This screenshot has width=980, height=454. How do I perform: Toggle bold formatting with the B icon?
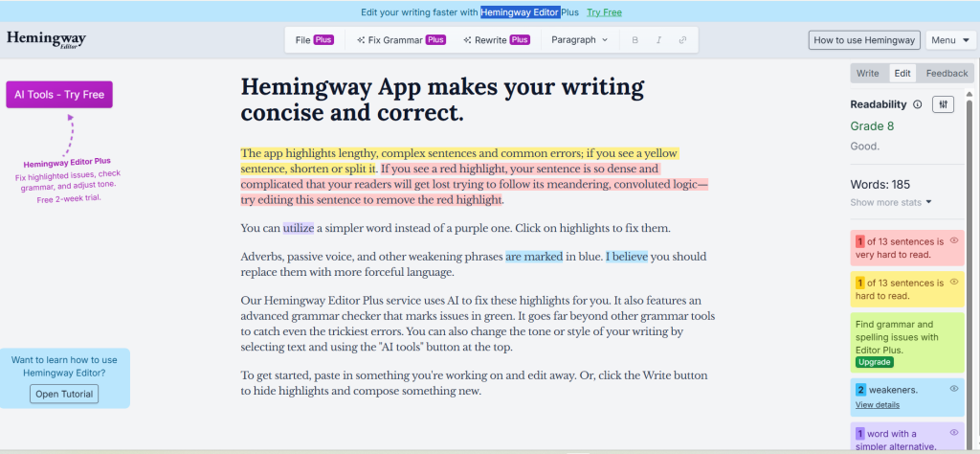pos(635,40)
